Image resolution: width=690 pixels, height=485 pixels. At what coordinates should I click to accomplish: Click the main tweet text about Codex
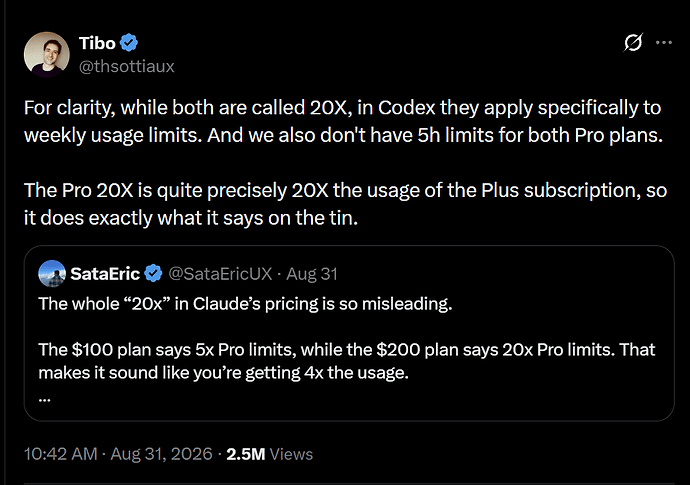[343, 121]
